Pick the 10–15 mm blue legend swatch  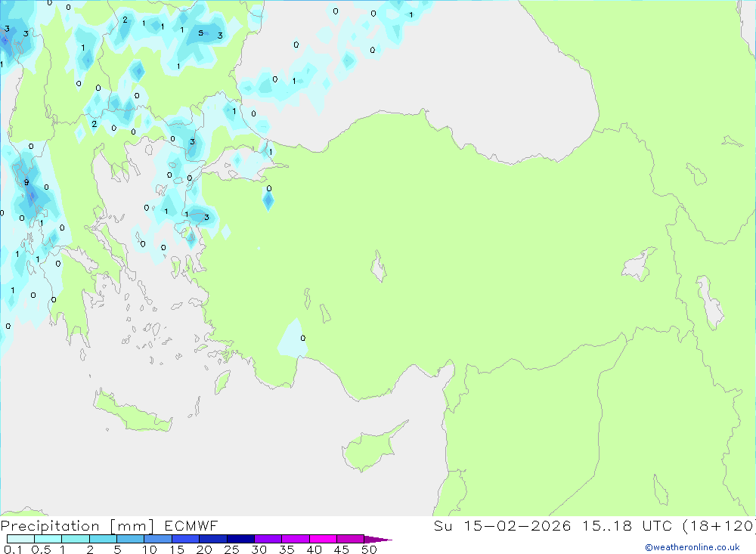click(158, 539)
